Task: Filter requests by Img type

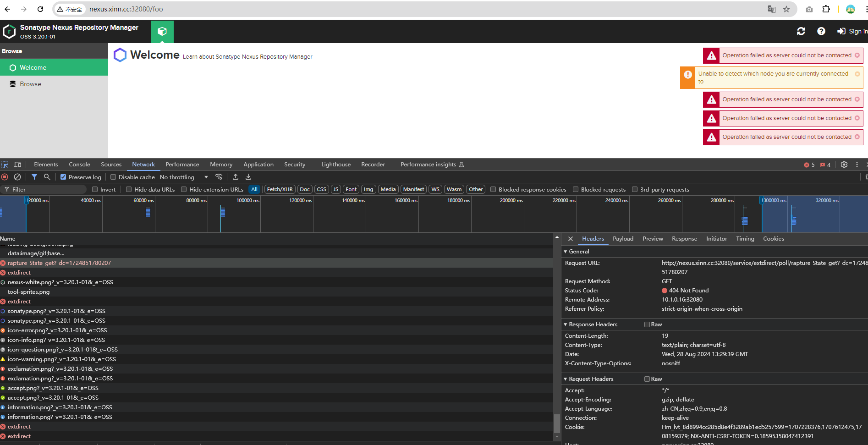Action: click(368, 189)
